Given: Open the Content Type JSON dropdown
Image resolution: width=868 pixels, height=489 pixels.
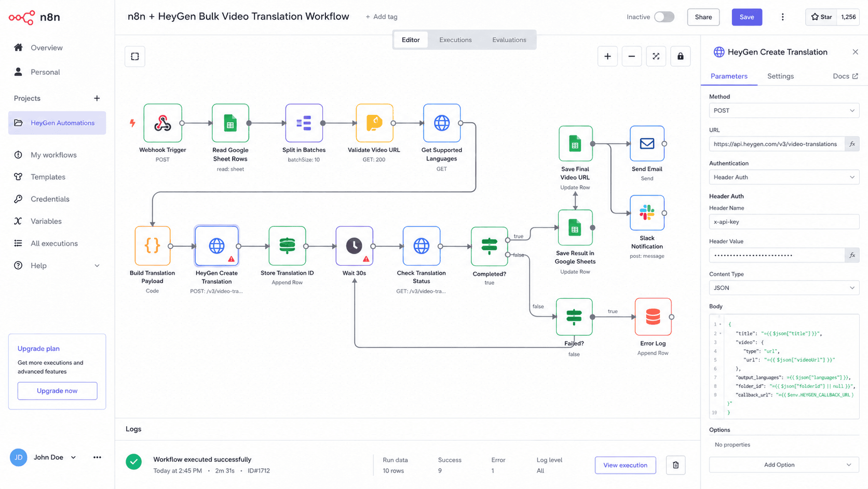Looking at the screenshot, I should [x=784, y=288].
